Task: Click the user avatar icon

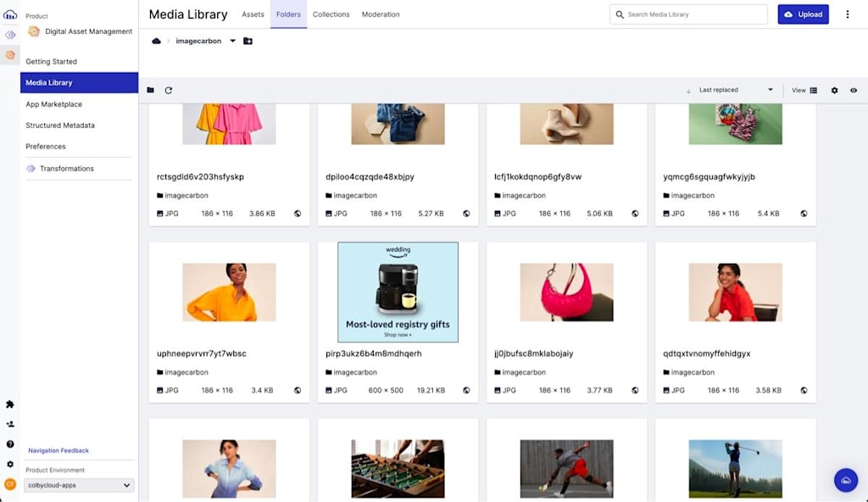Action: [x=10, y=484]
